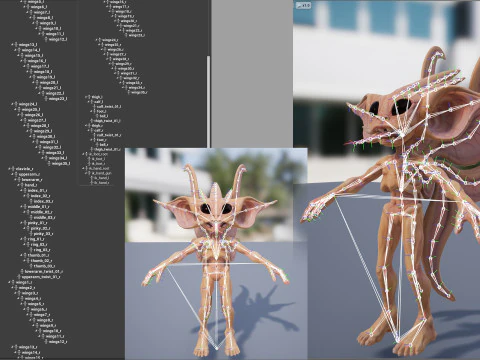Collapse the thigh_r bone branch
The image size is (480, 360).
click(x=86, y=126)
